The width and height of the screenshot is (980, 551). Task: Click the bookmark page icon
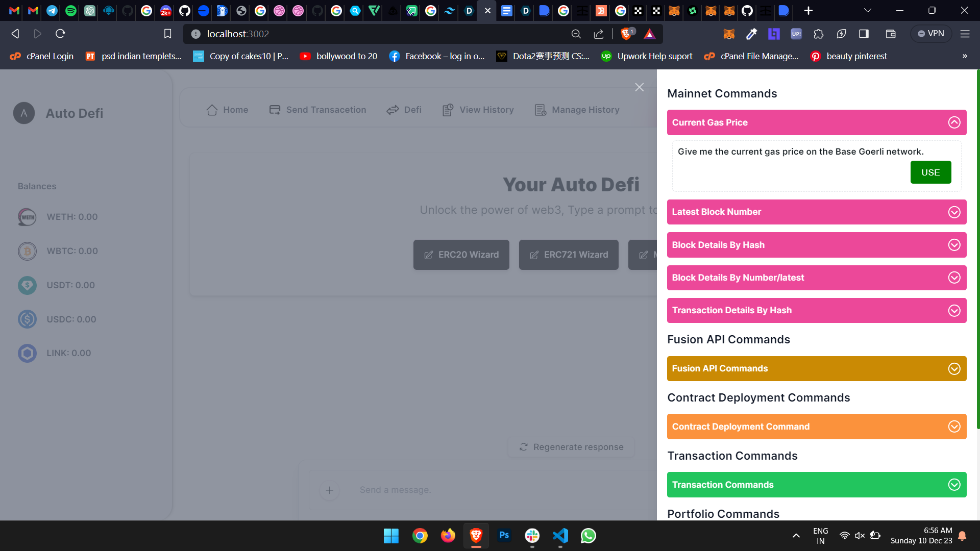tap(167, 34)
